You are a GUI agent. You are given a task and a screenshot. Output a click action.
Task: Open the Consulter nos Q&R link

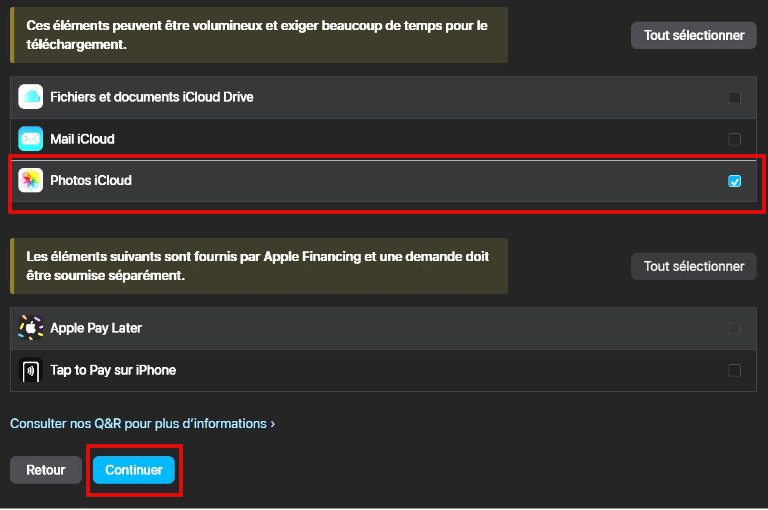(142, 424)
